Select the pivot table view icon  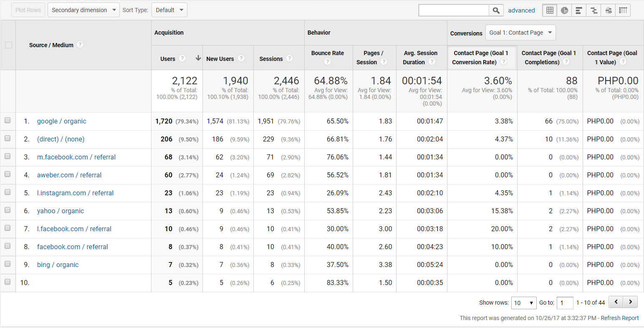tap(623, 10)
